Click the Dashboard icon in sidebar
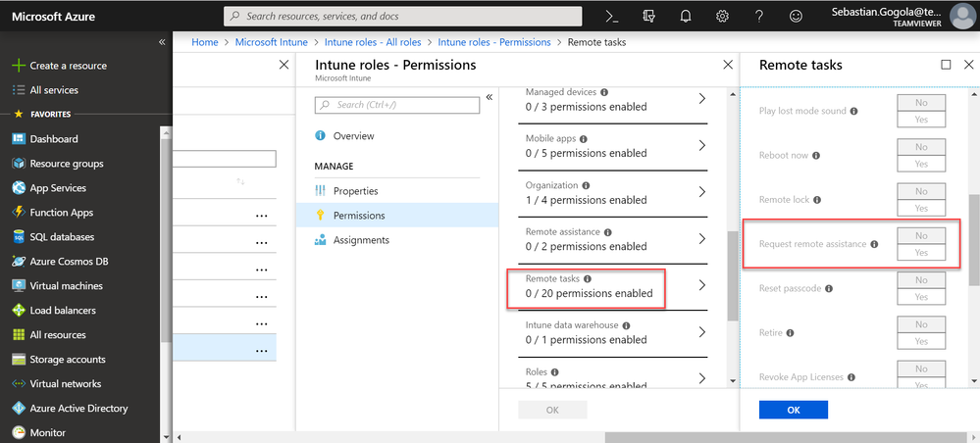The height and width of the screenshot is (443, 980). click(18, 139)
